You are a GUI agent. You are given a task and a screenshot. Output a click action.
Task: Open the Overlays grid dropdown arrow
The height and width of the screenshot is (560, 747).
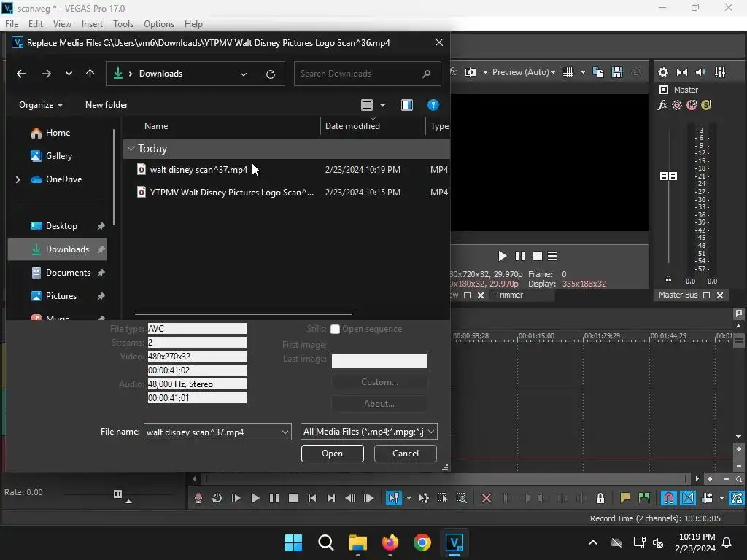pyautogui.click(x=583, y=72)
